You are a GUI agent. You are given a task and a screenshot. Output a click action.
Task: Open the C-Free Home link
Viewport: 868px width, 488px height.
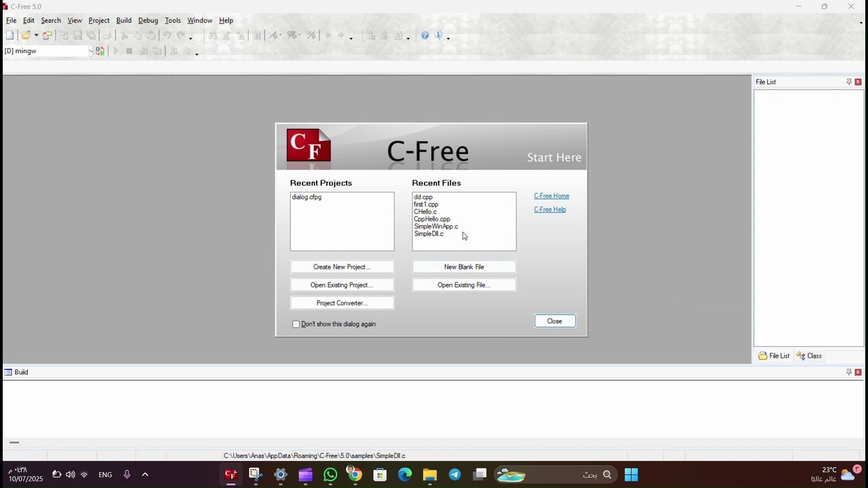pos(551,196)
